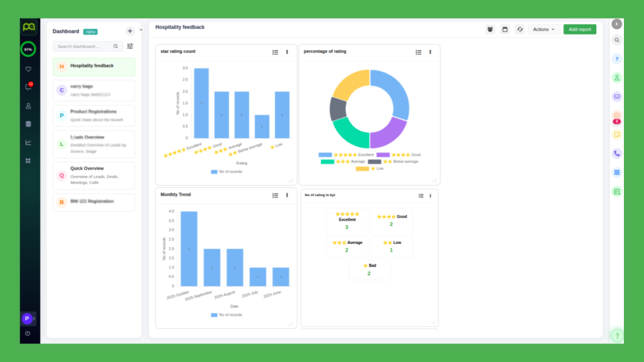Screen dimensions: 644x362
Task: Expand the Actions dropdown
Action: point(544,30)
